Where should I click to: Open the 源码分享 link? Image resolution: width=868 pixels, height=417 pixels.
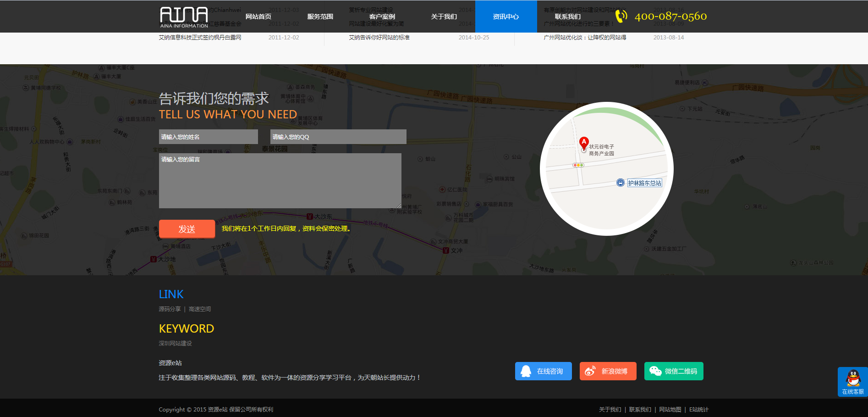pos(170,309)
